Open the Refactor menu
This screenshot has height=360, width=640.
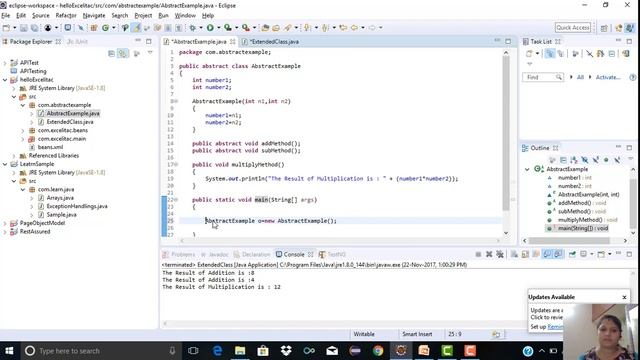[66, 16]
